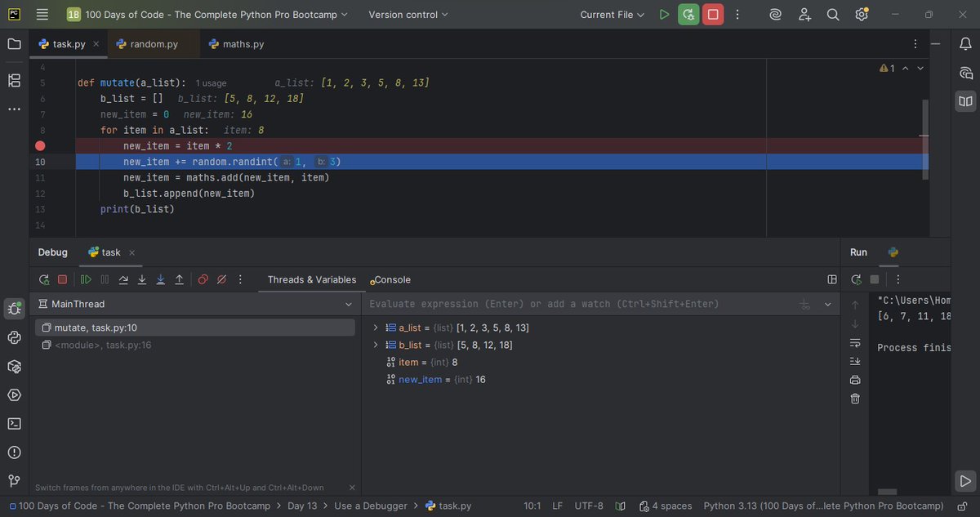The height and width of the screenshot is (517, 980).
Task: Open the evaluate expression history dropdown arrow
Action: (828, 304)
